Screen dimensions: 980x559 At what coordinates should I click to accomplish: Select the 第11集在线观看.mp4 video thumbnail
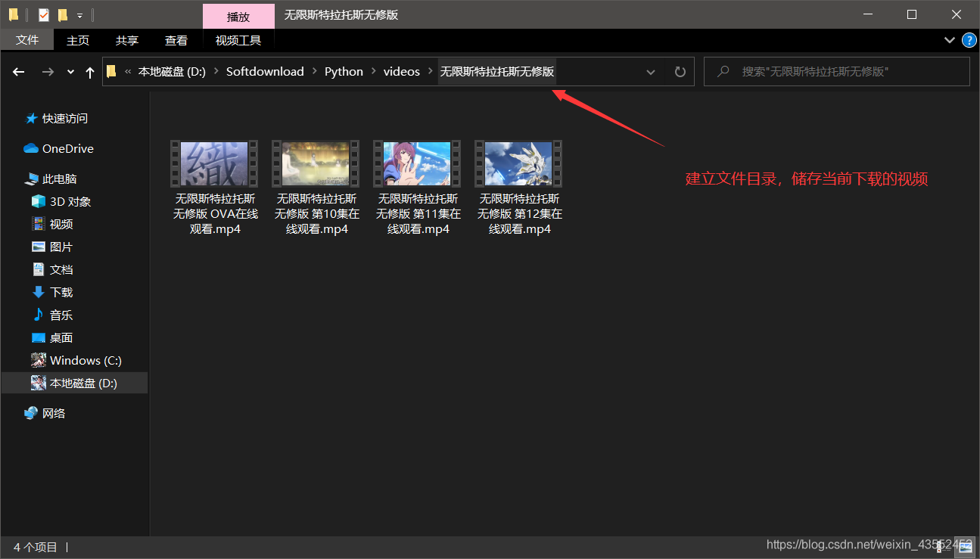pos(418,163)
